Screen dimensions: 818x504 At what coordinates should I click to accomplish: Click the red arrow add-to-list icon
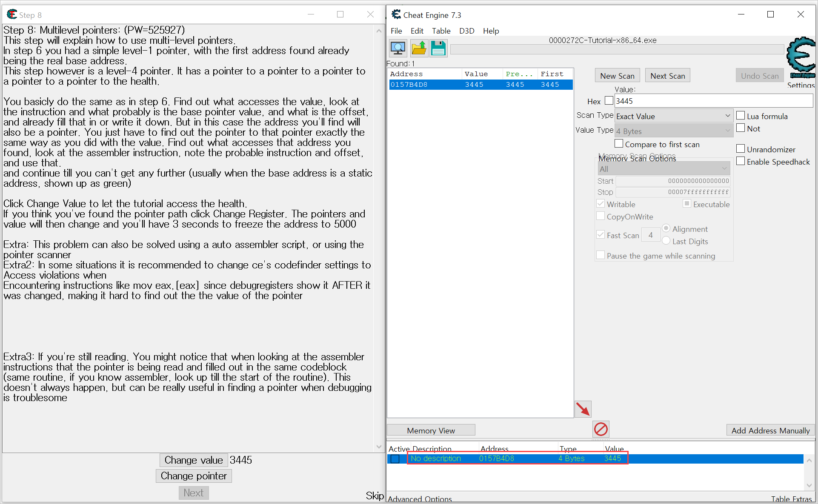point(583,409)
